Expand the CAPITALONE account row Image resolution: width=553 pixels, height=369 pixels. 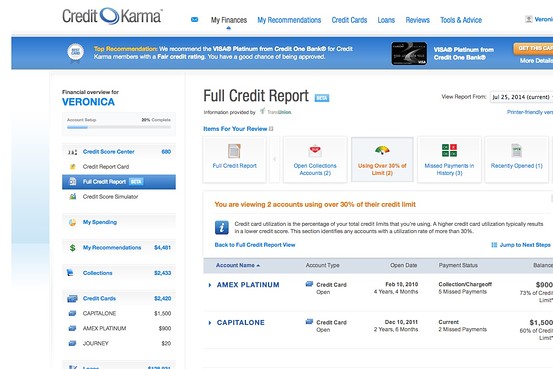[x=210, y=323]
